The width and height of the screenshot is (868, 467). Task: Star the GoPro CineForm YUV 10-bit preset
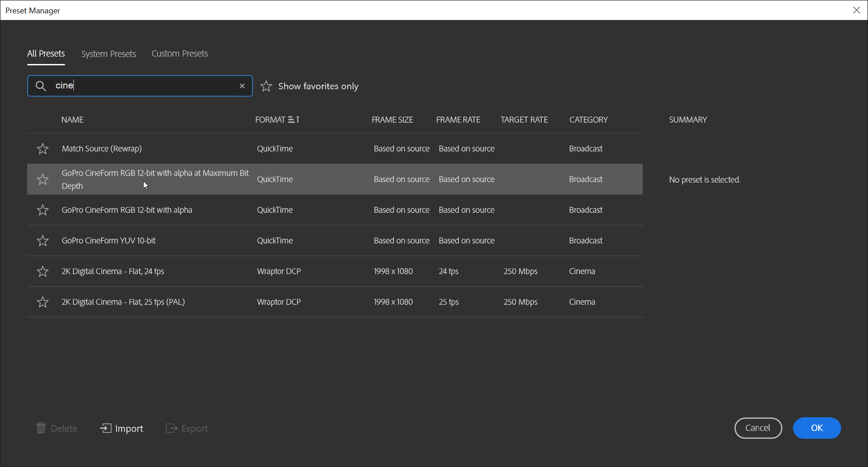tap(43, 240)
